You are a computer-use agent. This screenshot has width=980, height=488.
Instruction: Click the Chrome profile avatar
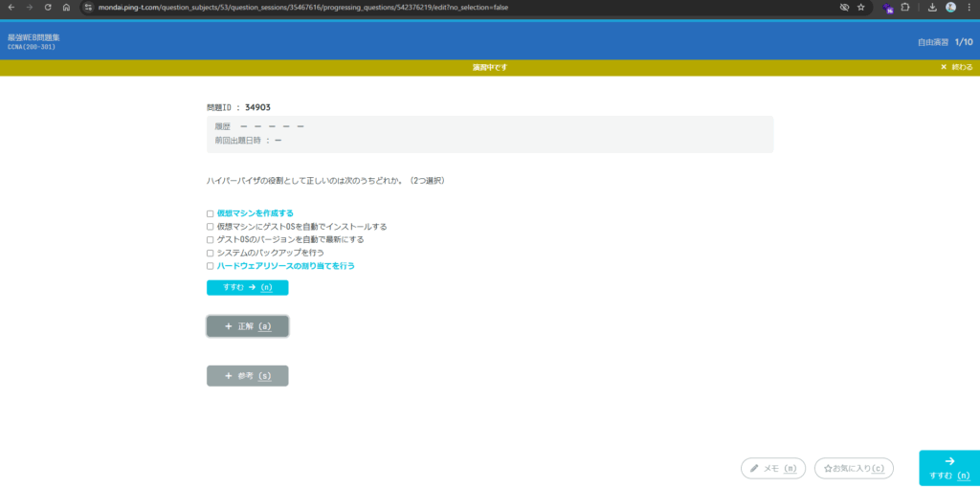tap(950, 7)
